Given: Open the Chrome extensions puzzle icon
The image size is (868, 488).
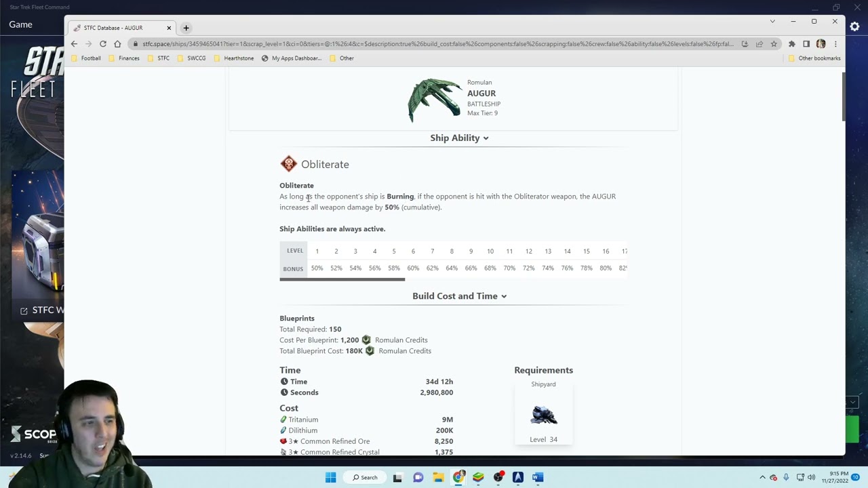Looking at the screenshot, I should click(791, 44).
